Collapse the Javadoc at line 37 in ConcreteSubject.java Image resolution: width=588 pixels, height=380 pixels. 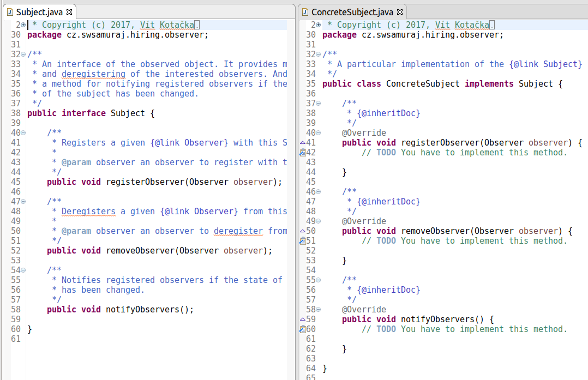(318, 104)
